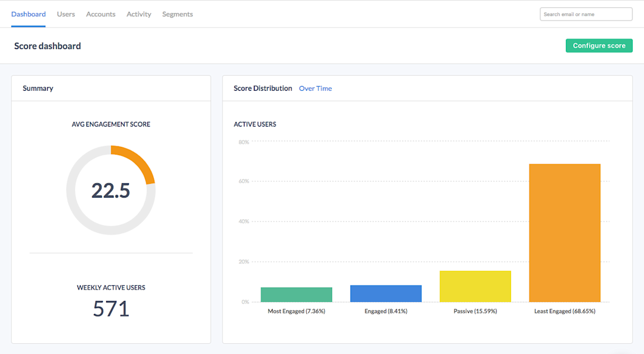The width and height of the screenshot is (644, 354).
Task: Click the 22.5 average score value
Action: [111, 191]
